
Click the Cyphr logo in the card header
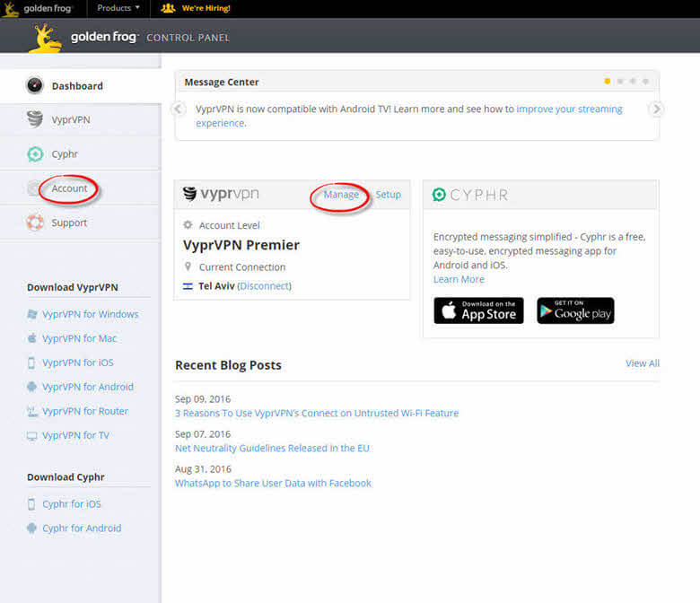coord(469,195)
